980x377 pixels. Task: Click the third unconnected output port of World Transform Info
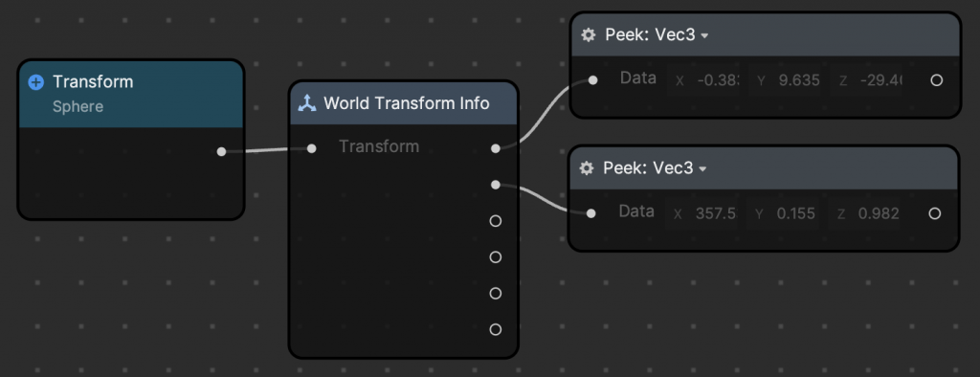[496, 221]
